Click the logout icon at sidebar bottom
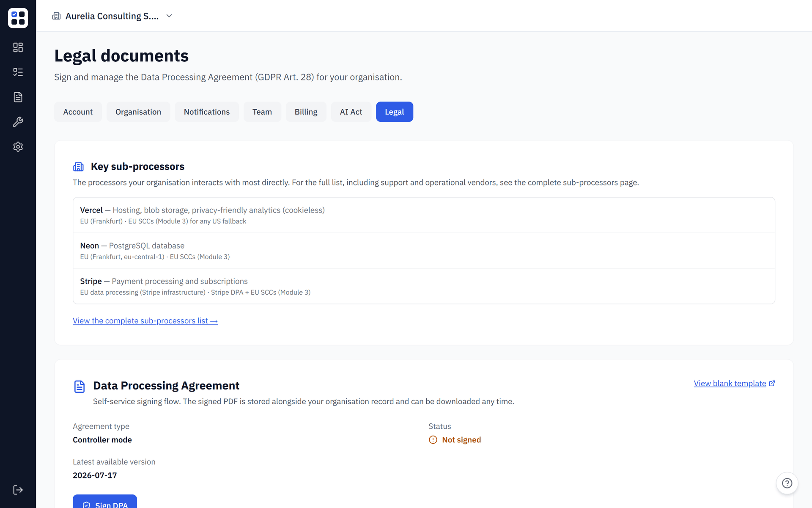This screenshot has height=508, width=812. click(x=18, y=490)
